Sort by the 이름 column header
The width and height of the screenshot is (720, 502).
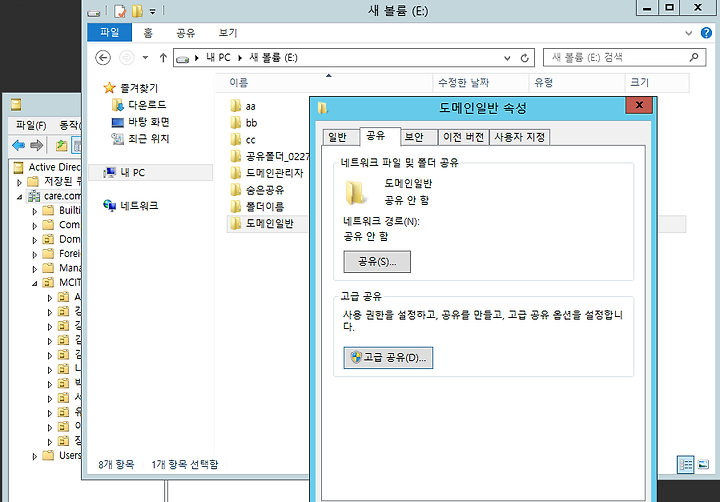(324, 83)
